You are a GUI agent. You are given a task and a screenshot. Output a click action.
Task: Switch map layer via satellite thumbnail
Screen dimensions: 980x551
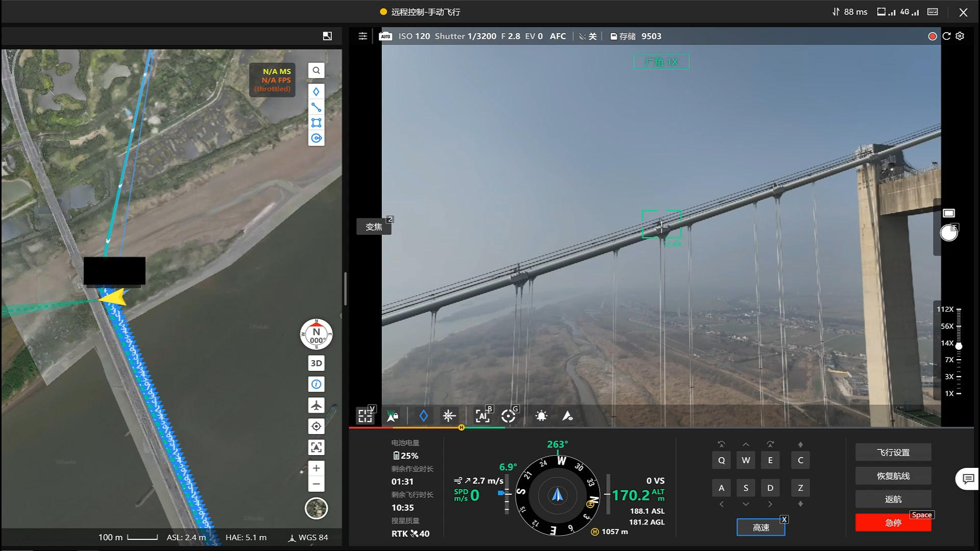coord(316,509)
